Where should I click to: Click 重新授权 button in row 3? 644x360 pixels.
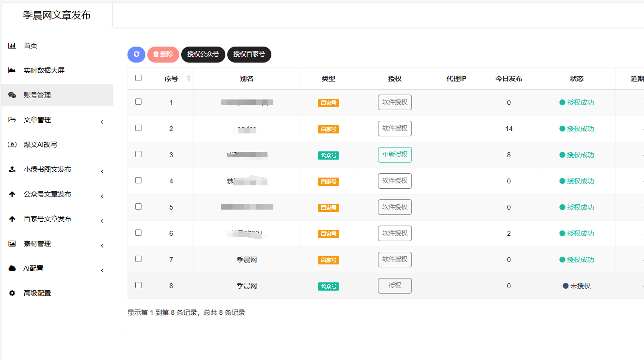394,155
